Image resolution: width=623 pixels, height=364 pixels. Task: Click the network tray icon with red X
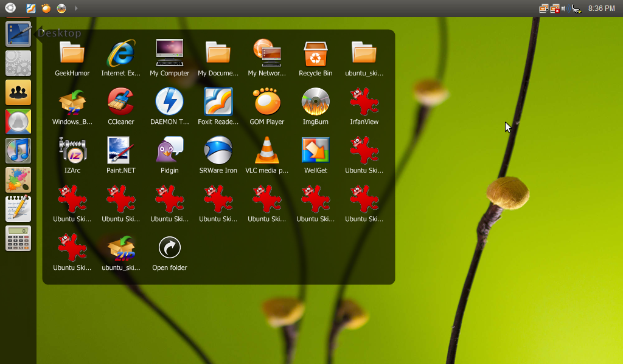pos(555,9)
